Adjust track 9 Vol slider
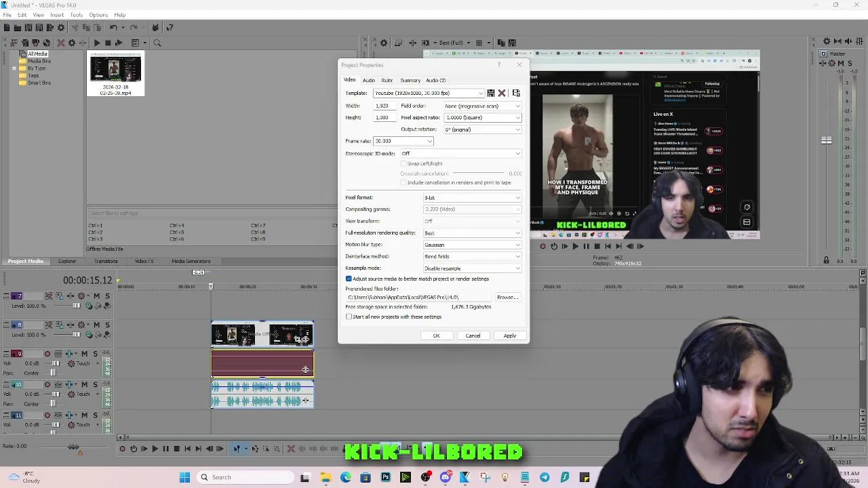The height and width of the screenshot is (488, 868). pyautogui.click(x=56, y=363)
